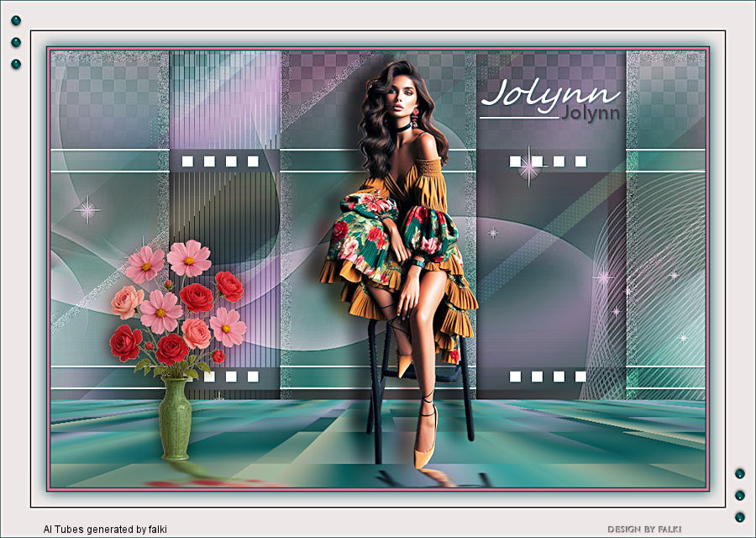Screen dimensions: 756x538
Task: Click the first white square in upper-left row
Action: click(x=187, y=161)
